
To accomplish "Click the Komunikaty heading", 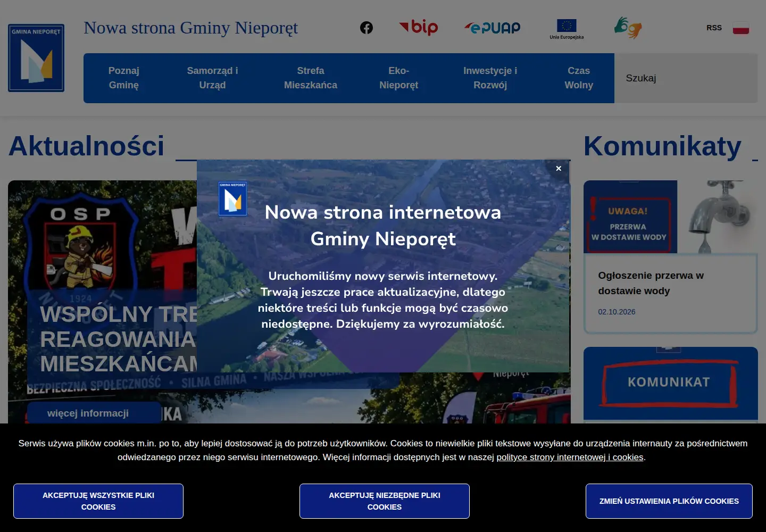I will coord(662,146).
